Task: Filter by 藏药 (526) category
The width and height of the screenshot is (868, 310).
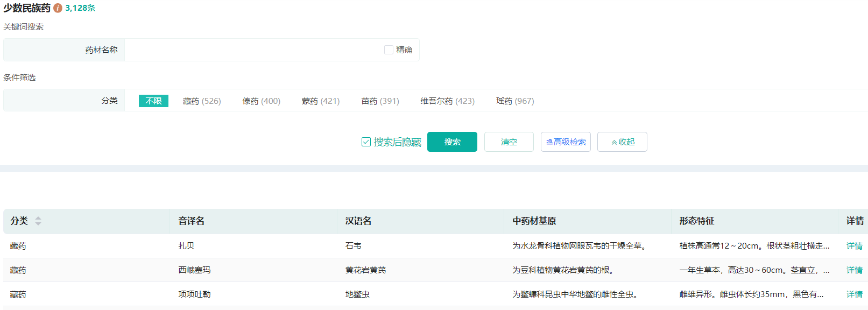Action: coord(202,101)
